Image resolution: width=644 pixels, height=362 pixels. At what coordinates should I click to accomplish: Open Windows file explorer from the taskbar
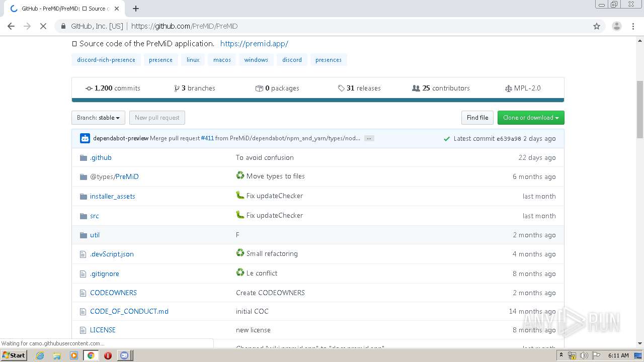(x=57, y=355)
